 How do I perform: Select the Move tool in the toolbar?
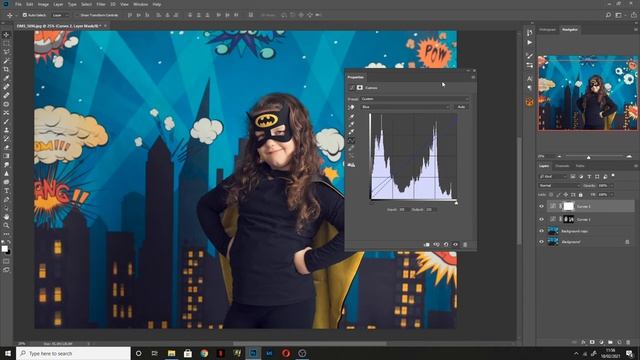click(6, 35)
